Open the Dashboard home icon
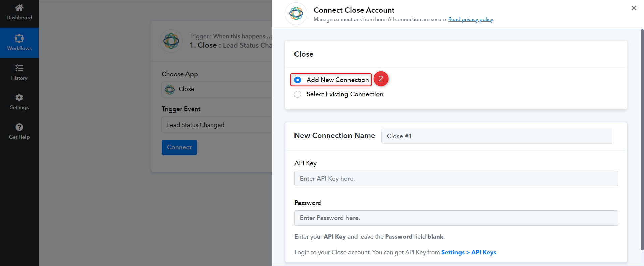This screenshot has height=266, width=644. [19, 8]
